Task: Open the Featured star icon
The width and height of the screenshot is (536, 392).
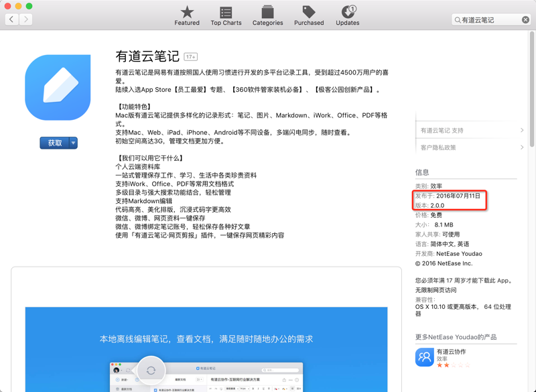Action: 187,13
